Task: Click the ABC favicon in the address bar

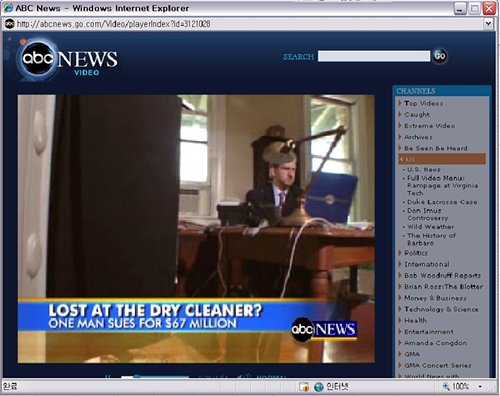Action: tap(10, 24)
